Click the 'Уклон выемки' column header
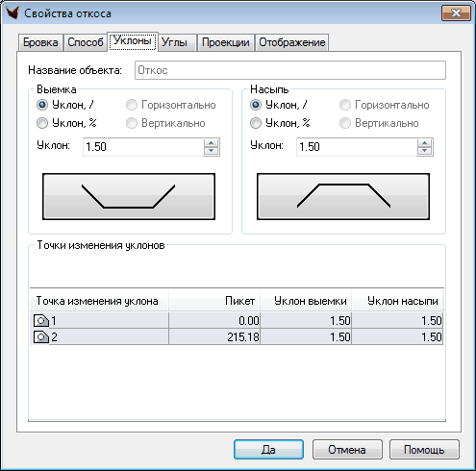Image resolution: width=476 pixels, height=471 pixels. 306,301
